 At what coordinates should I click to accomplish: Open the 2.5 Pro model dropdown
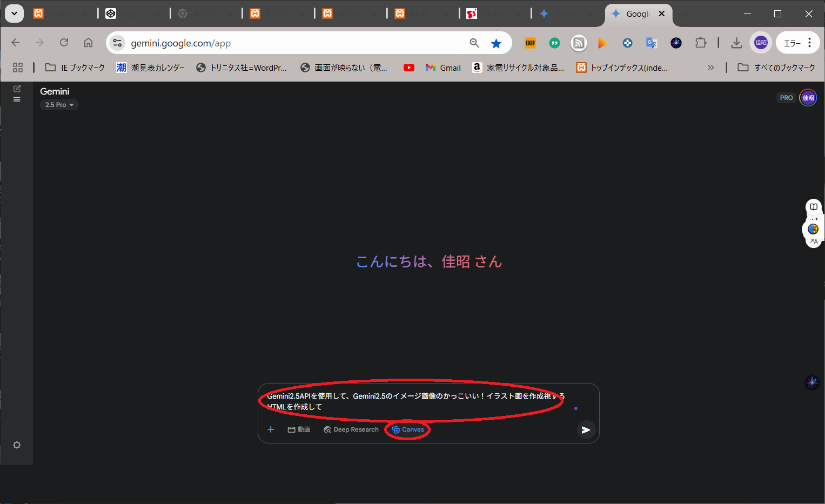(x=59, y=105)
